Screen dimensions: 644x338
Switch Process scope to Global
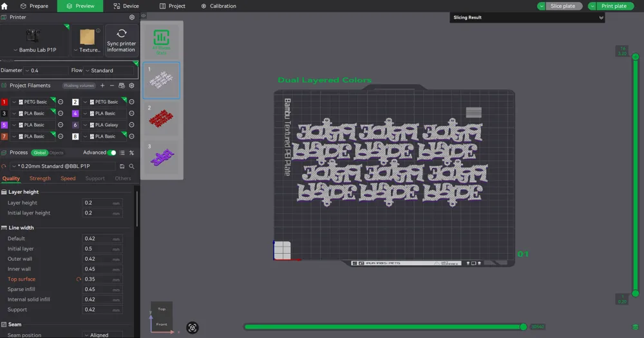click(40, 153)
